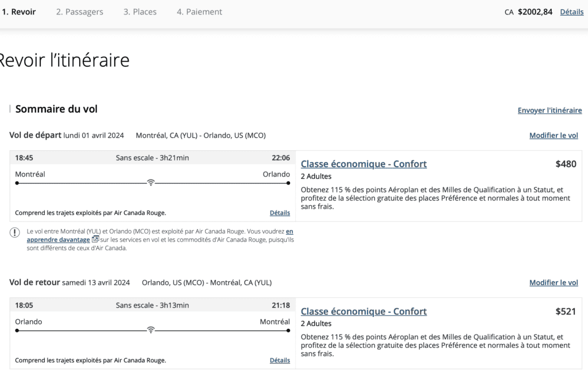588x372 pixels.
Task: Follow the 'en apprendre davantage' link
Action: point(57,239)
